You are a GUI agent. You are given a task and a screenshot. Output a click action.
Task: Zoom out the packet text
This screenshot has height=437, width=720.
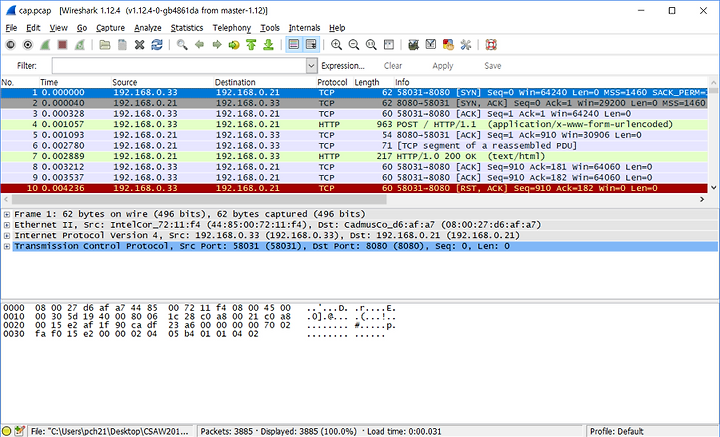click(x=354, y=45)
